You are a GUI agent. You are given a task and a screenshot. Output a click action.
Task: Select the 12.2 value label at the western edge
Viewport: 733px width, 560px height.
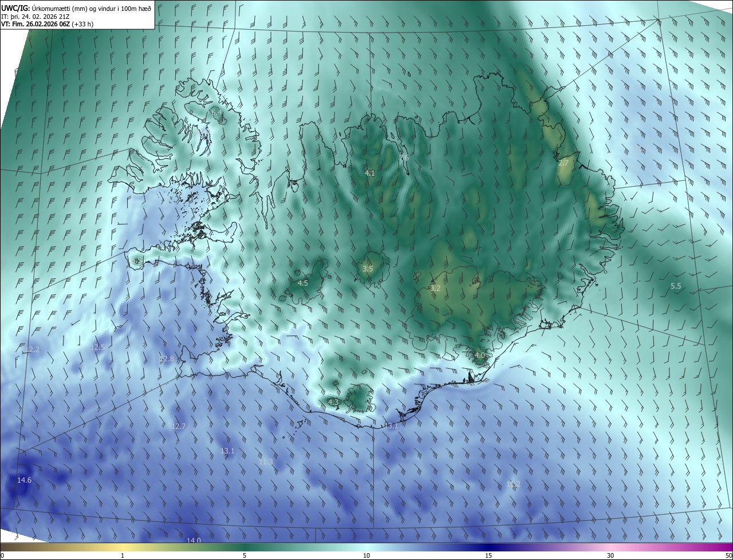(33, 349)
